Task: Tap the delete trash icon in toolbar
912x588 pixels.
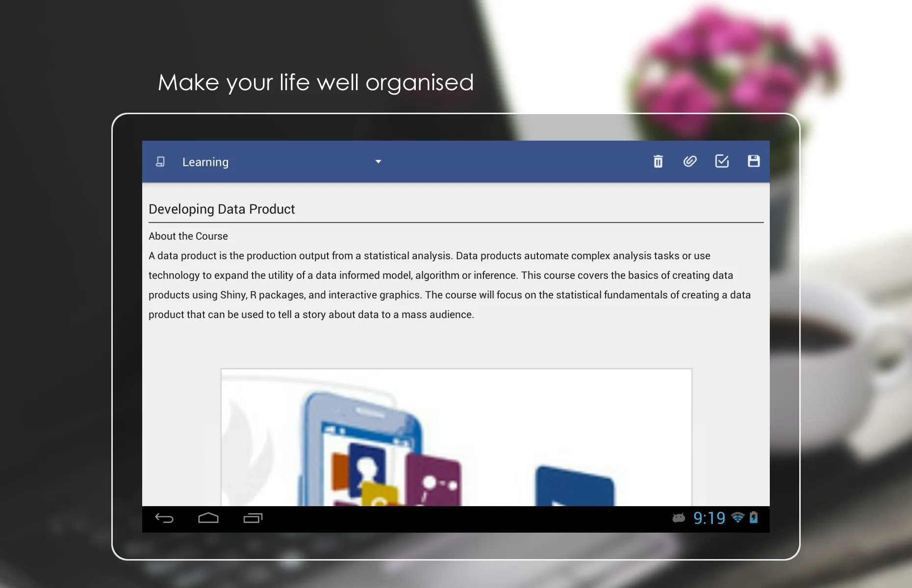Action: tap(658, 161)
